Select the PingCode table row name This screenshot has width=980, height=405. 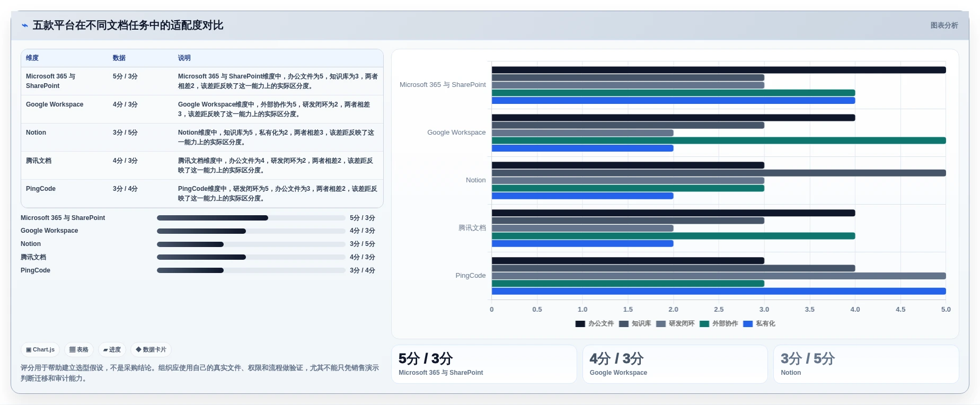coord(41,189)
